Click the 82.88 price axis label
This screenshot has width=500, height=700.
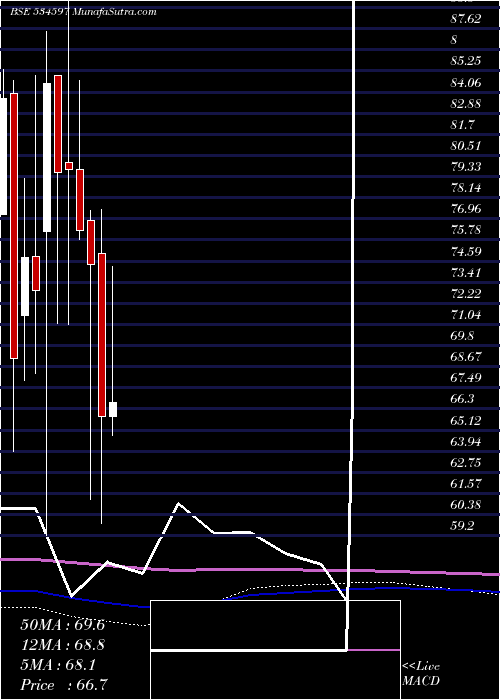pyautogui.click(x=466, y=103)
